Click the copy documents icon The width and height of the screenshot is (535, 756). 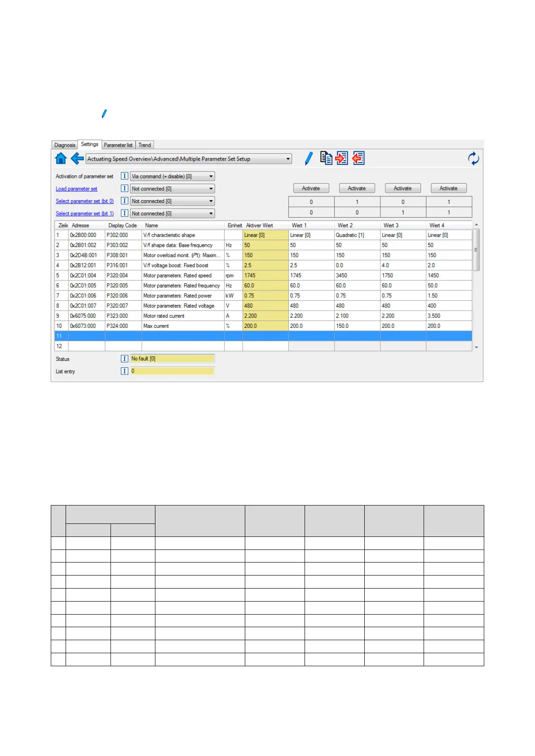326,158
